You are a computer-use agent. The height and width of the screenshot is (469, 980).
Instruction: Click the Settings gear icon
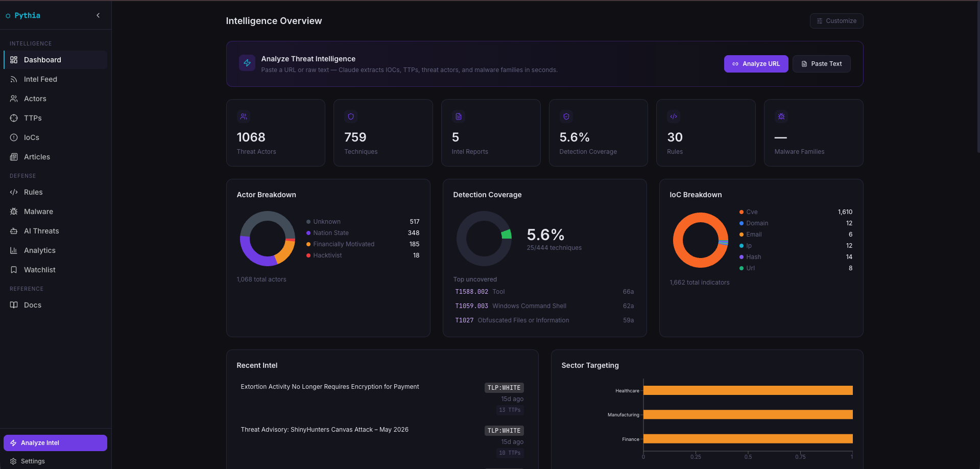tap(13, 461)
